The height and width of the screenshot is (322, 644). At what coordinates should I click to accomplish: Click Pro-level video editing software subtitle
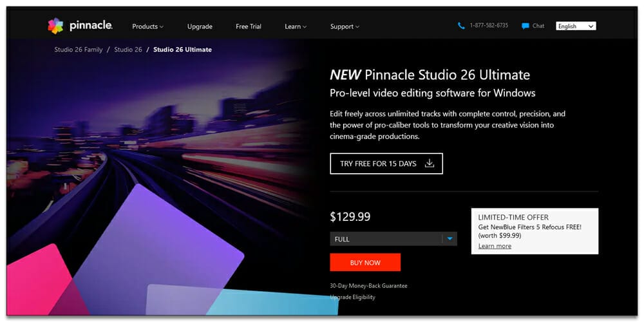[x=433, y=93]
